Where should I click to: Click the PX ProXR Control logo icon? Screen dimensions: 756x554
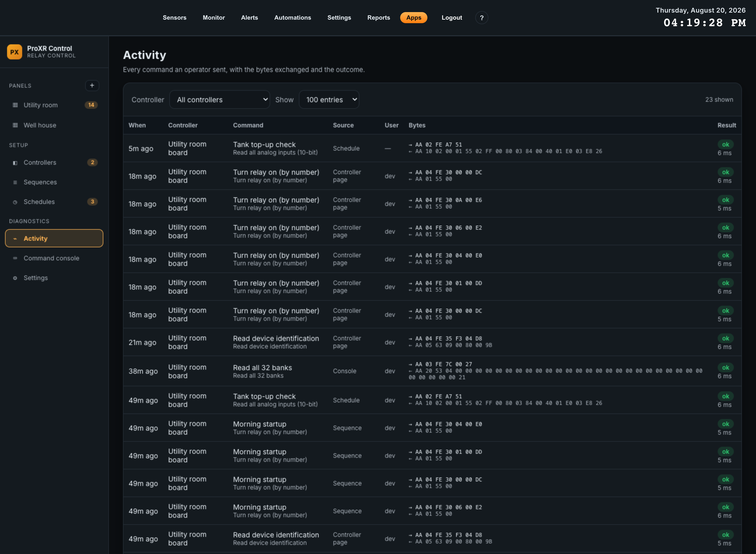coord(14,52)
